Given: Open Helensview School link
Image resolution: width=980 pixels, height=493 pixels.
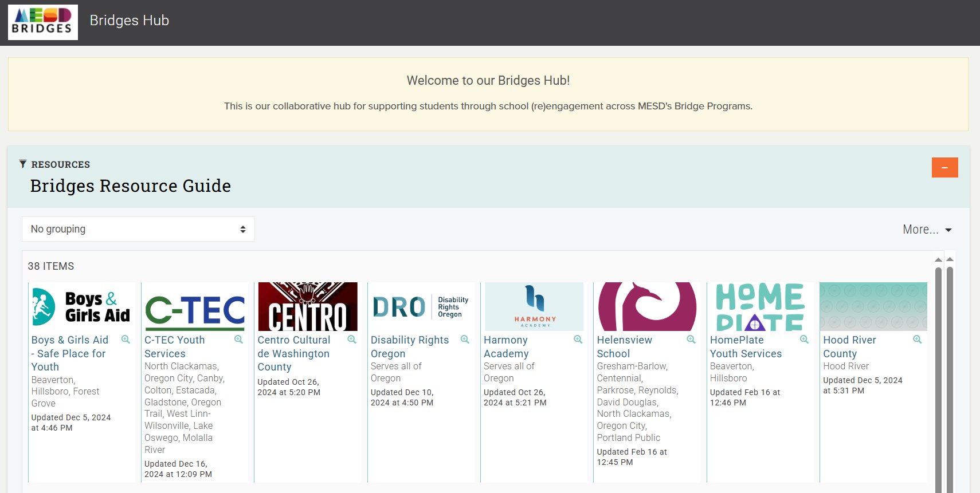Looking at the screenshot, I should tap(624, 346).
